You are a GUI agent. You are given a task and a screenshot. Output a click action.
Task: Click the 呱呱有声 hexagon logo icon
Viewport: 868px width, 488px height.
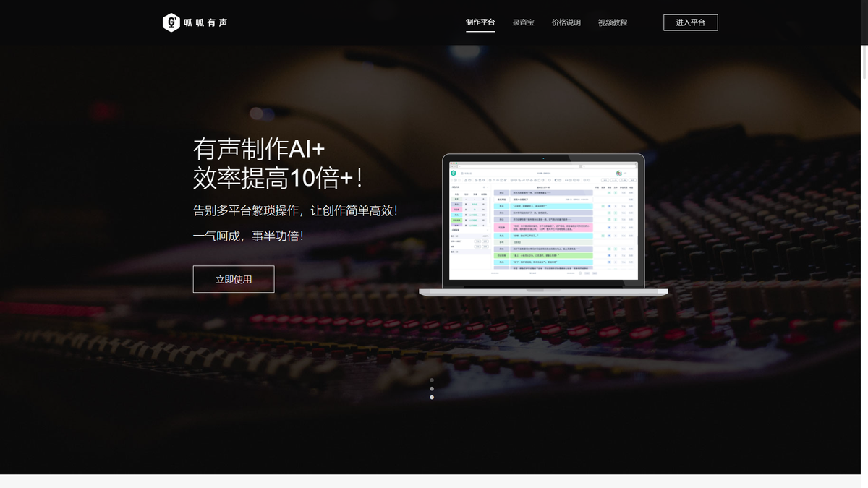point(171,22)
